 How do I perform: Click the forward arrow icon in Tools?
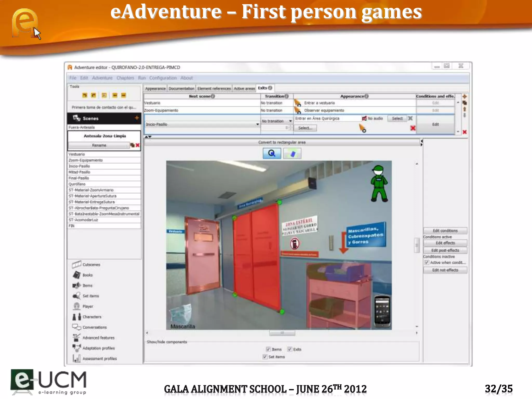pos(124,95)
